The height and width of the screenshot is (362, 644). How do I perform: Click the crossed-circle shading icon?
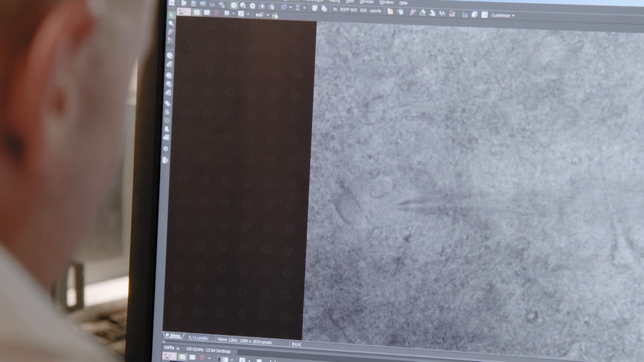point(284,7)
